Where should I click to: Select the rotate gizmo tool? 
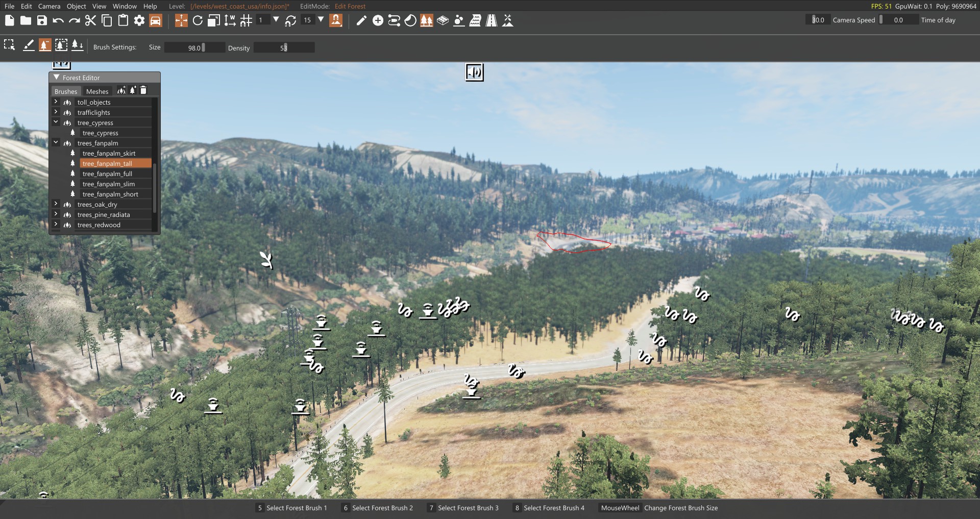[x=198, y=20]
